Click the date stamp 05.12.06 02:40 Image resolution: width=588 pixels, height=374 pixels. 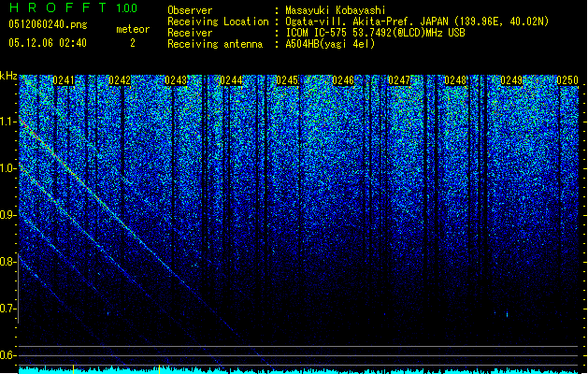[48, 43]
